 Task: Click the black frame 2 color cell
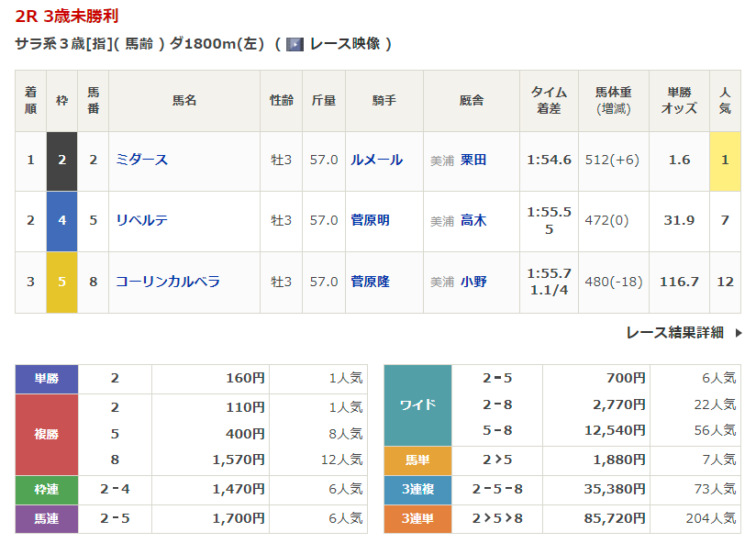pos(62,160)
